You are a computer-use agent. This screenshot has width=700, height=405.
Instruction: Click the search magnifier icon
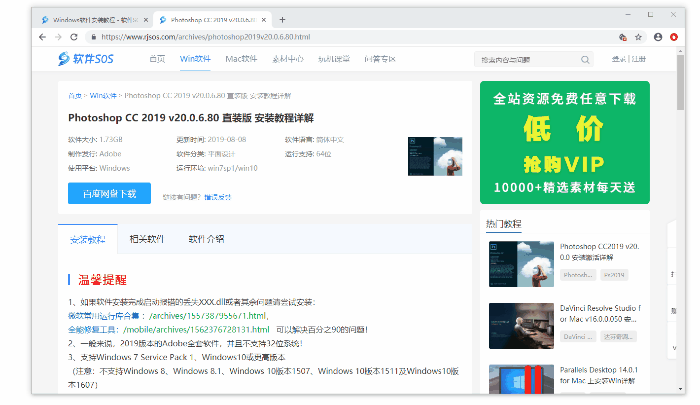585,60
